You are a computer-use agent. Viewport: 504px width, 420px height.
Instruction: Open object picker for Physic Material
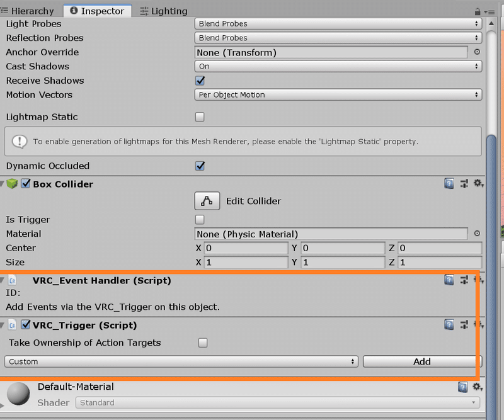tap(477, 233)
